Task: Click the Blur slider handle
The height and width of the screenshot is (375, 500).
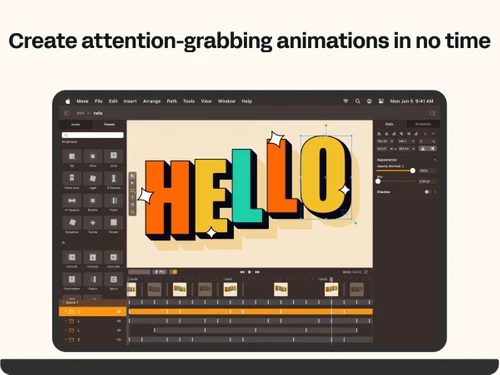Action: click(378, 181)
